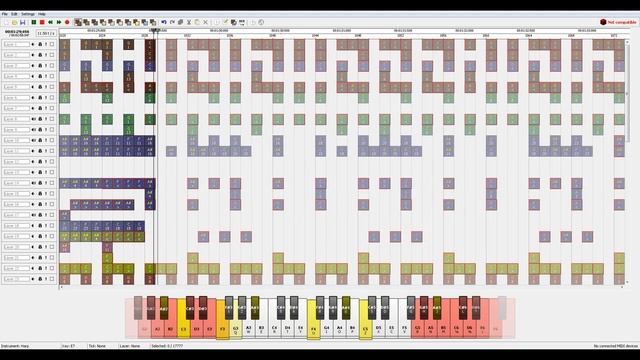640x360 pixels.
Task: Click the tempo field showing t/s
Action: click(x=46, y=33)
